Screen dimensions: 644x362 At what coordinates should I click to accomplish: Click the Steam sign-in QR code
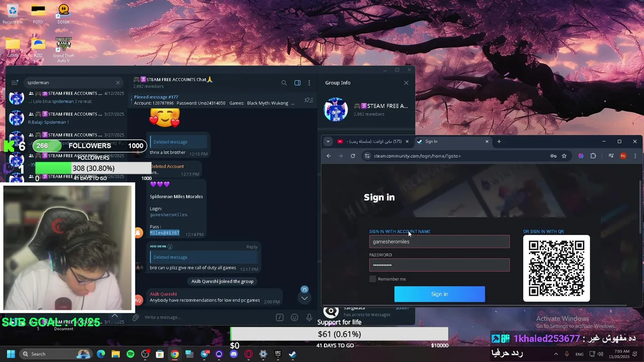point(556,268)
